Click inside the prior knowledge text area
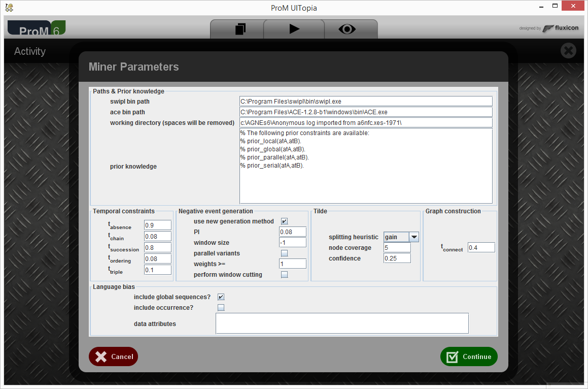588x389 pixels. coord(366,166)
